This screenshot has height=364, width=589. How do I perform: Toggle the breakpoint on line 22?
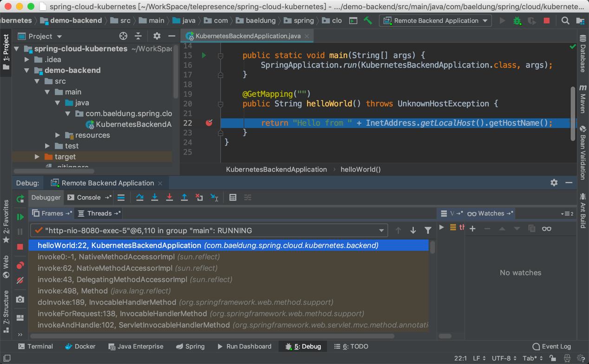209,123
